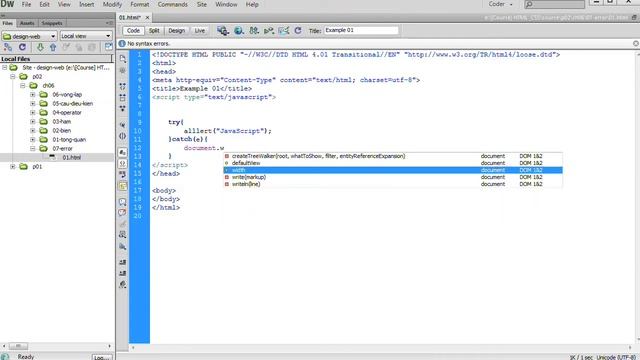Open the File menu
Screen dimensions: 640x360
[x=26, y=4]
